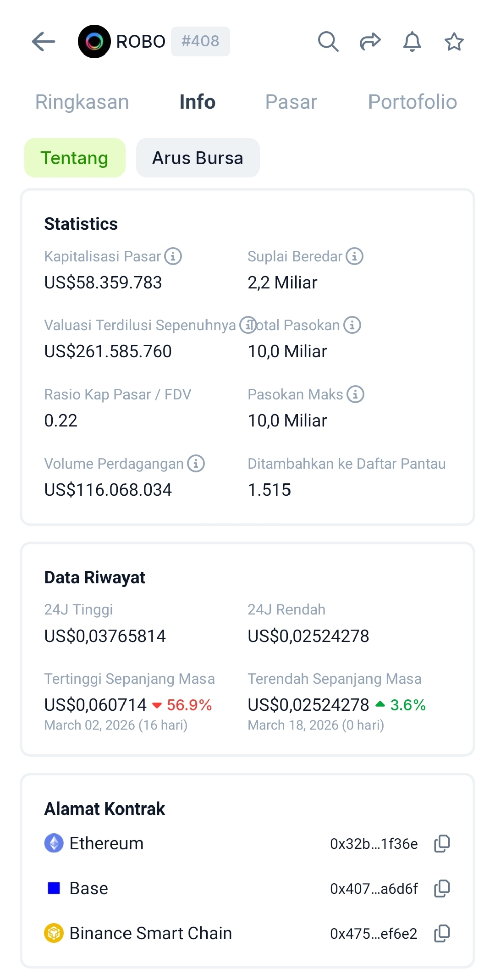
Task: Tap the back arrow icon
Action: click(44, 42)
